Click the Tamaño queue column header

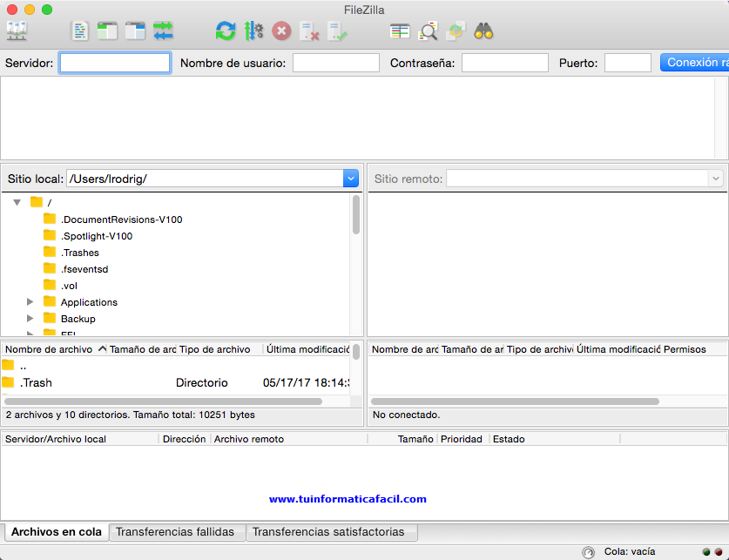(402, 439)
